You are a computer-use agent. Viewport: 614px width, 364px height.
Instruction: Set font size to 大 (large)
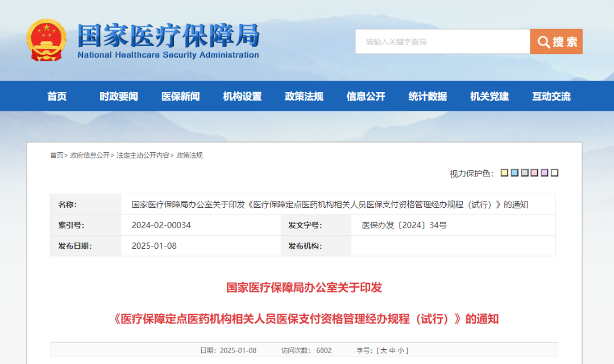point(384,350)
